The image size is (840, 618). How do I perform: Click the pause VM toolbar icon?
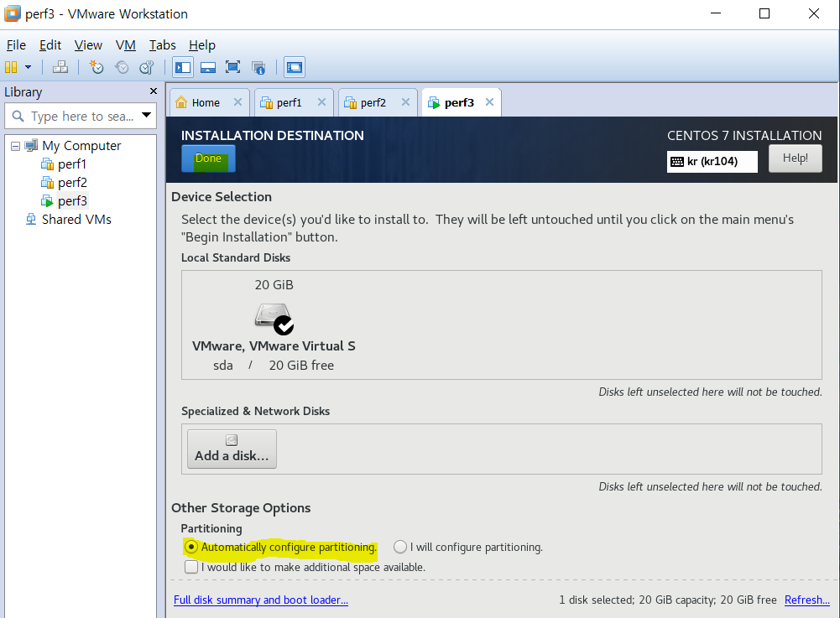[x=11, y=67]
